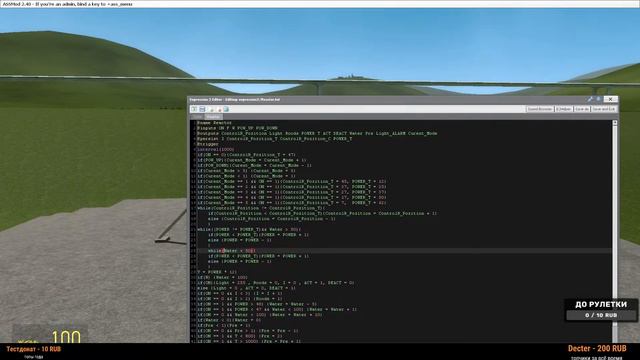Switch to the Reactor tab
The image size is (640, 360).
click(213, 117)
